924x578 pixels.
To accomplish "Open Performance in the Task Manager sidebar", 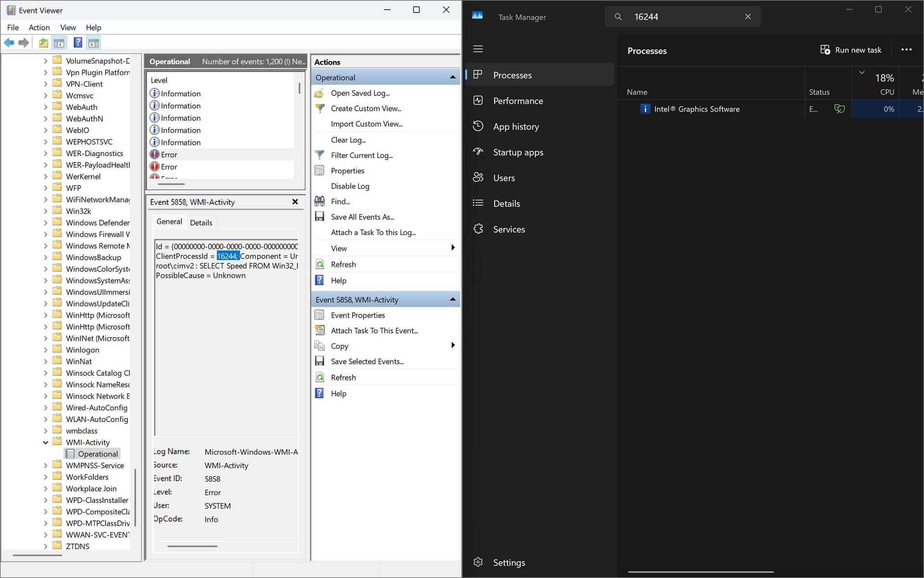I will click(518, 101).
